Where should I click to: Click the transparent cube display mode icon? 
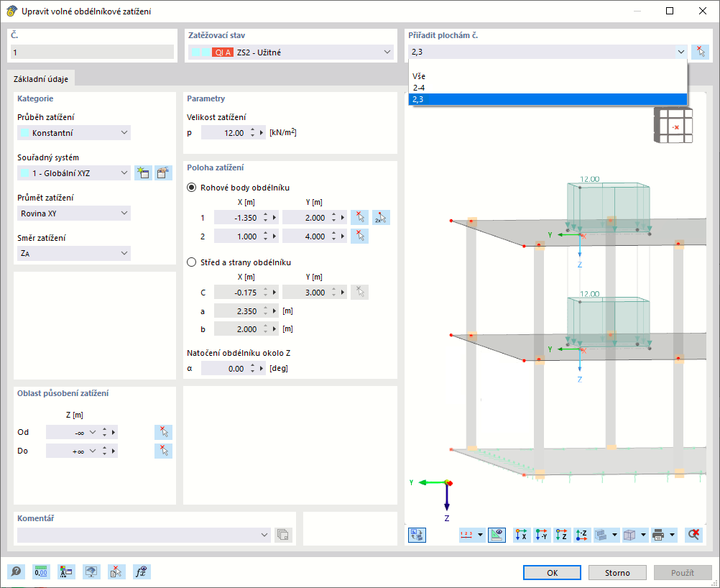point(629,535)
